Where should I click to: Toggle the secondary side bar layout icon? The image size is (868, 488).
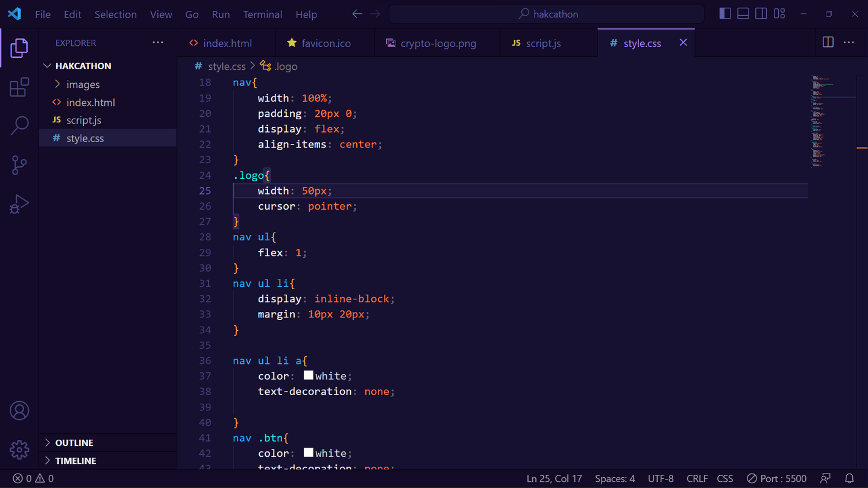[761, 14]
